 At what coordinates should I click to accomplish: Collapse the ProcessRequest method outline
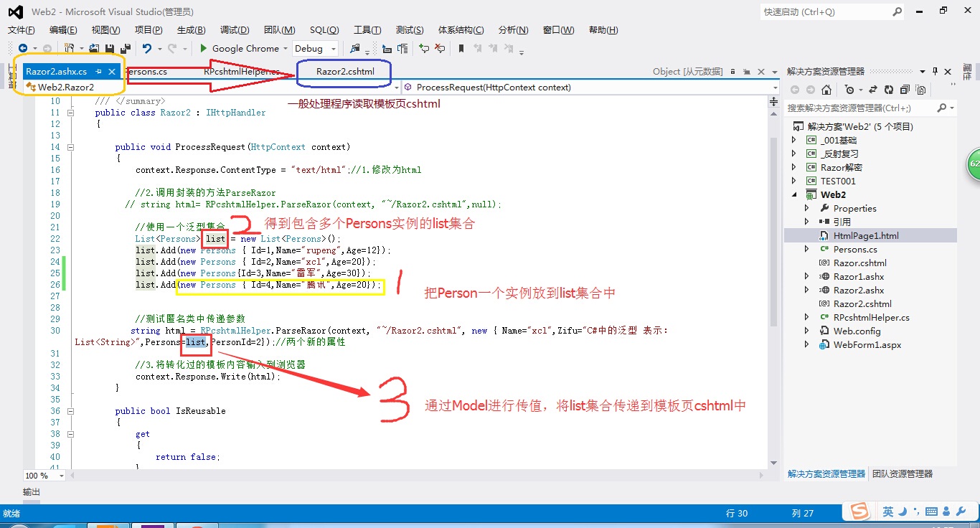[71, 147]
